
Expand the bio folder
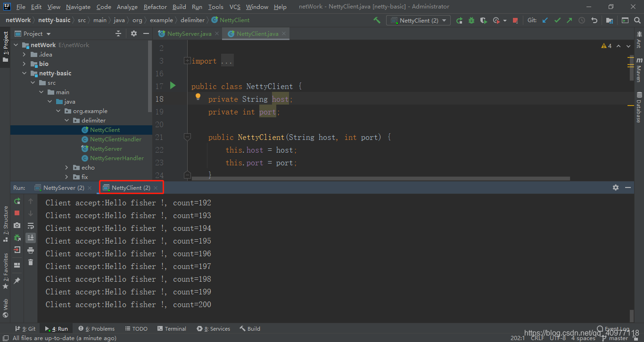tap(25, 64)
